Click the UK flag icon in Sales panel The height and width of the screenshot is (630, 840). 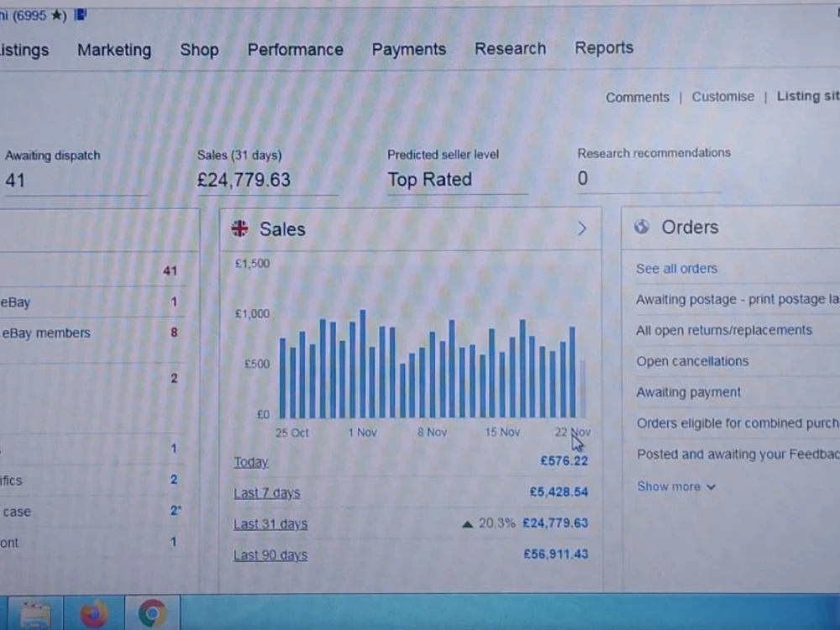239,228
